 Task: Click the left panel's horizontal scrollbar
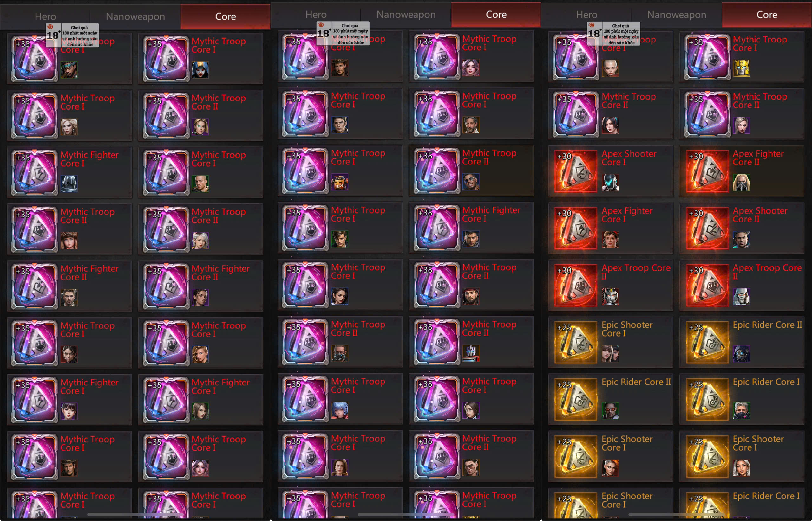[x=135, y=515]
